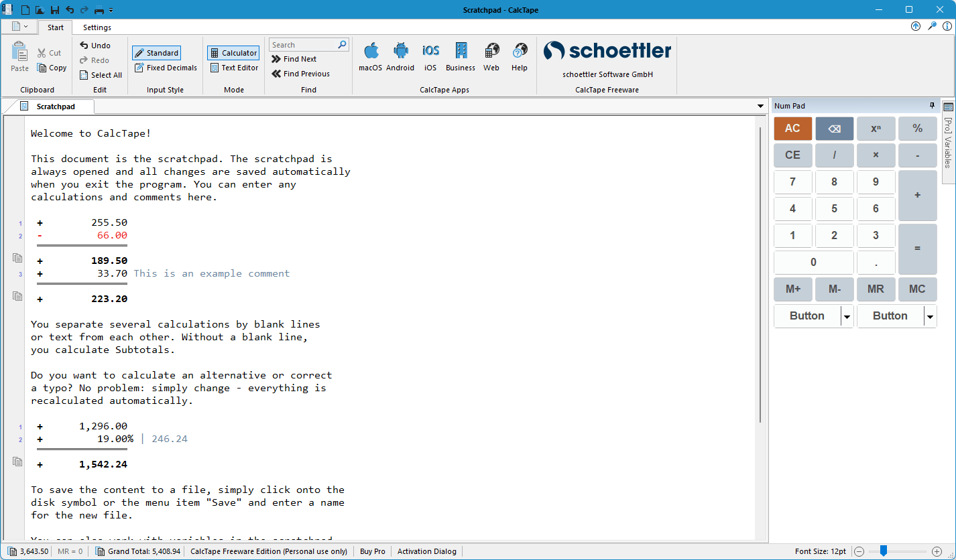This screenshot has height=560, width=956.
Task: Click CE on the Num Pad
Action: pos(792,155)
